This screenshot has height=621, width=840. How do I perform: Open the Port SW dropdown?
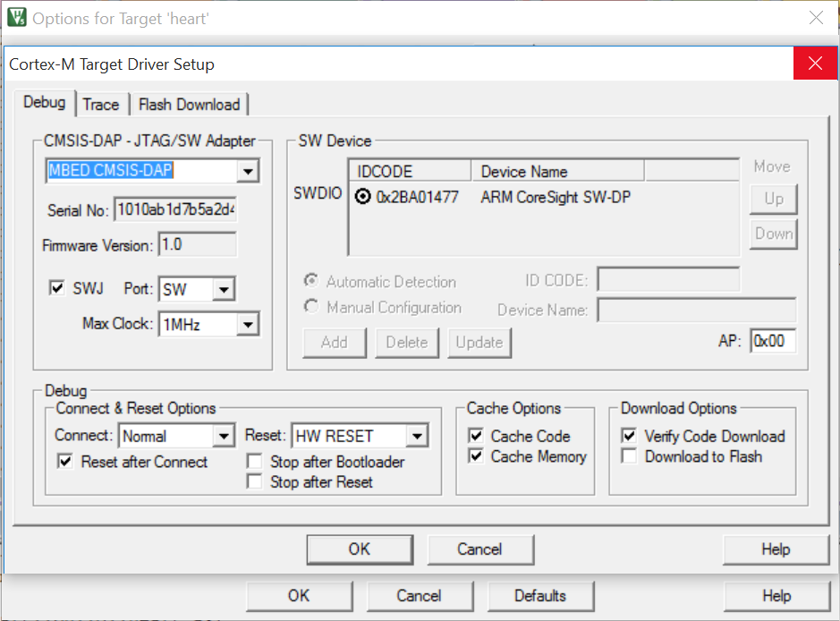(224, 289)
